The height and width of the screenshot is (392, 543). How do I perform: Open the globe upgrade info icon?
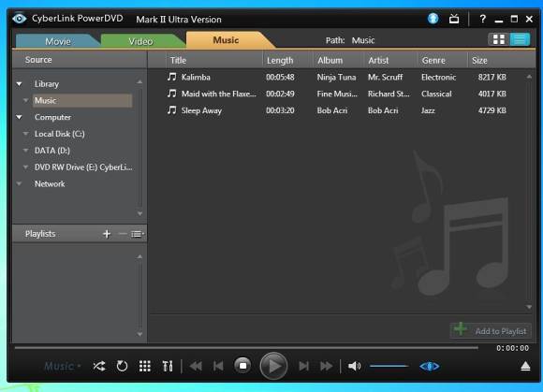[433, 19]
